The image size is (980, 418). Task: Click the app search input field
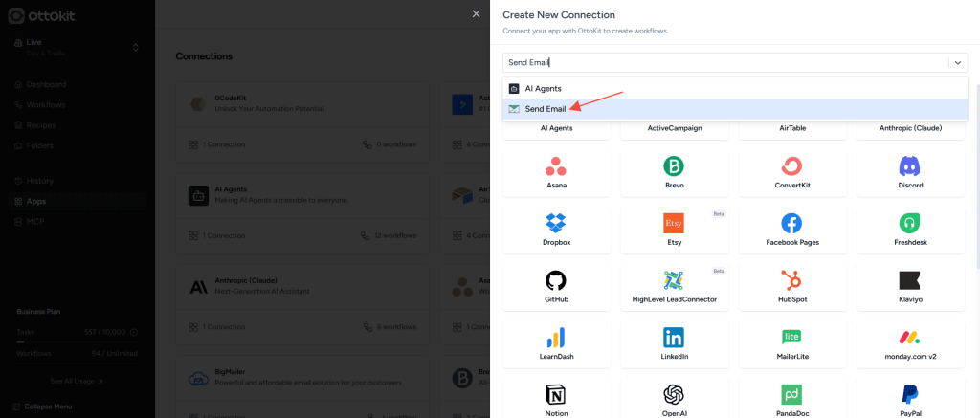coord(723,63)
